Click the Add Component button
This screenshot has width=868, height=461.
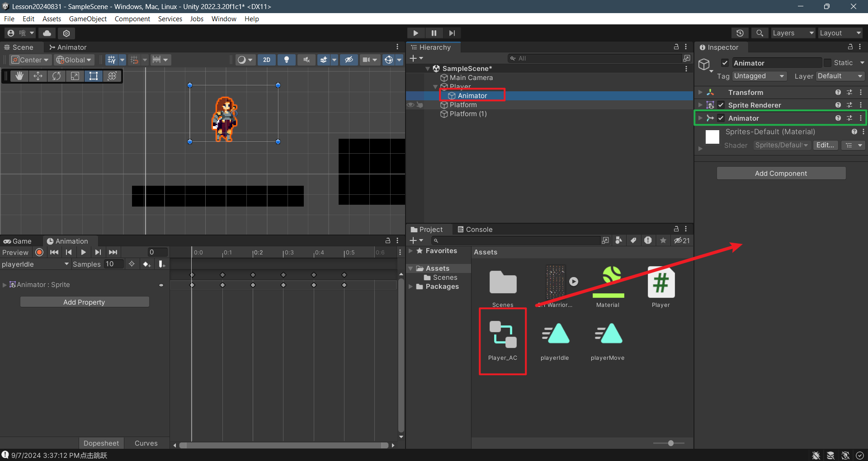point(781,173)
